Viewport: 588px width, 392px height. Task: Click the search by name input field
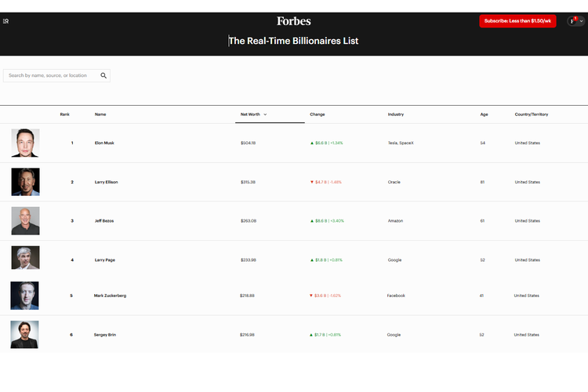[x=52, y=76]
